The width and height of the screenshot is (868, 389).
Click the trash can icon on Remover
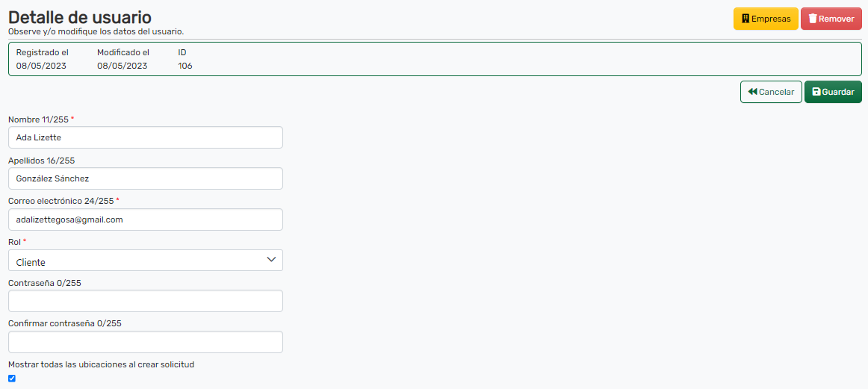(x=813, y=19)
